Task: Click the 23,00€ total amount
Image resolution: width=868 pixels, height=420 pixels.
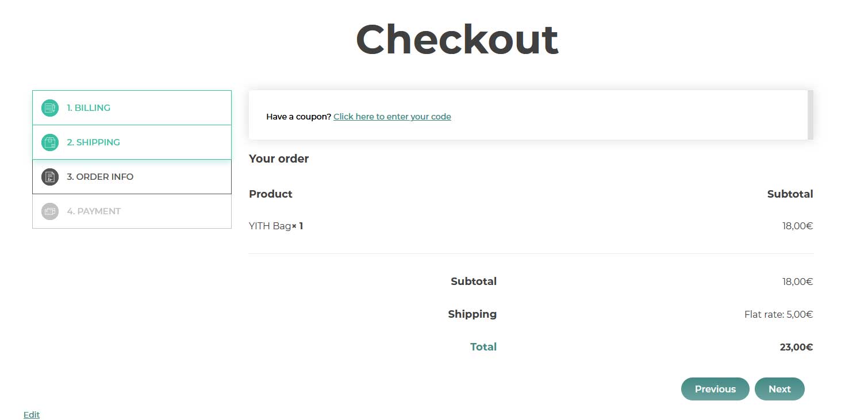Action: click(796, 347)
